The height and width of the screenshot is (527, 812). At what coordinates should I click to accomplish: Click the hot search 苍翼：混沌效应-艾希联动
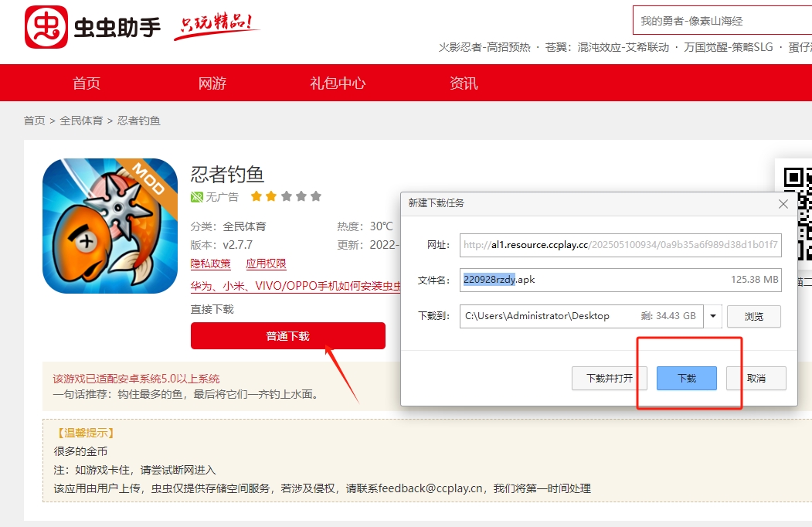click(607, 47)
